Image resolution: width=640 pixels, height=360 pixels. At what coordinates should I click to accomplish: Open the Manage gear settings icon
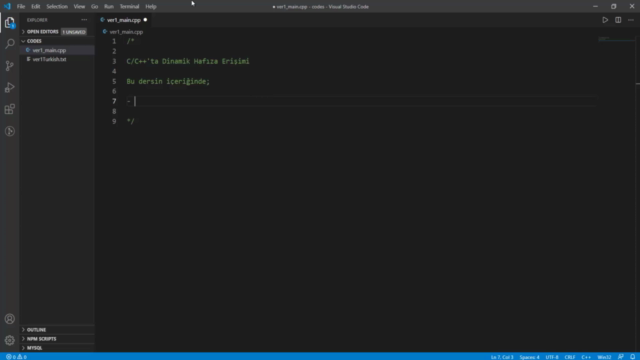pos(10,340)
